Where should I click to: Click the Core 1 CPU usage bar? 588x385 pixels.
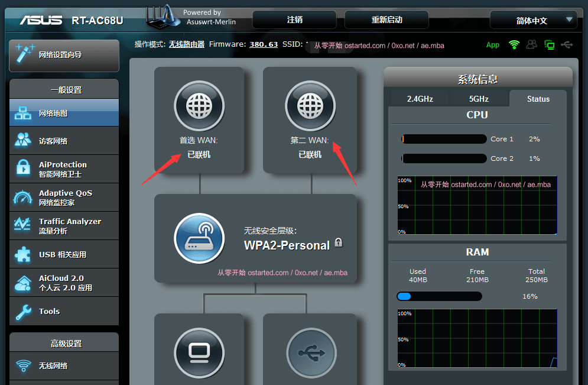444,139
